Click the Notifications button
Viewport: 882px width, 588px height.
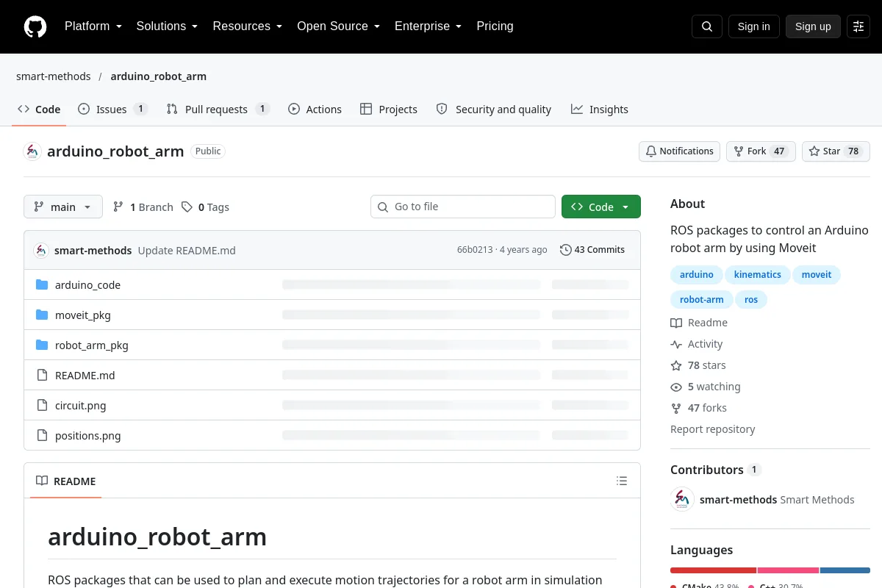(x=679, y=151)
